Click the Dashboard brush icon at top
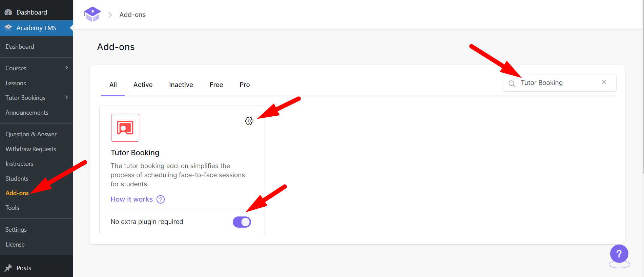The image size is (644, 277). coord(8,12)
